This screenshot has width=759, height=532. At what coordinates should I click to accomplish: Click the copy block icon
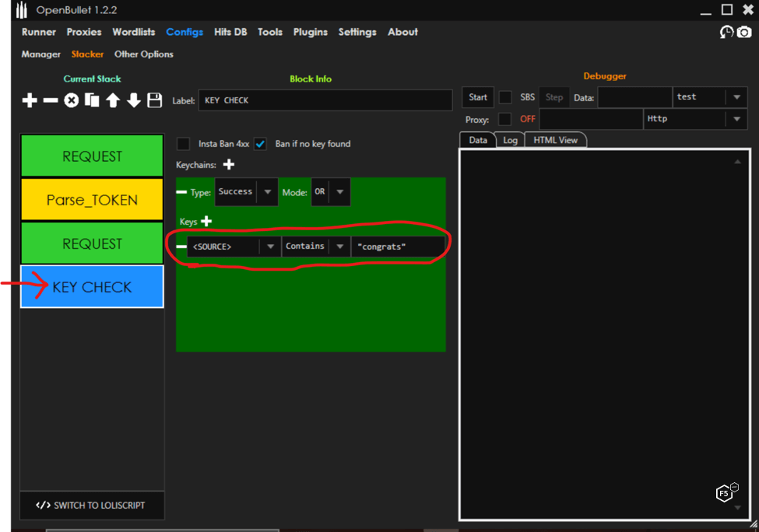click(x=92, y=100)
